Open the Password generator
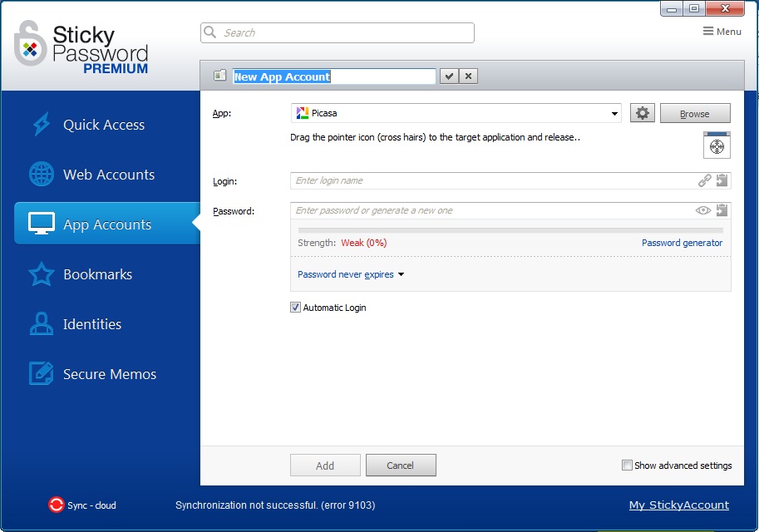The width and height of the screenshot is (759, 532). [682, 243]
